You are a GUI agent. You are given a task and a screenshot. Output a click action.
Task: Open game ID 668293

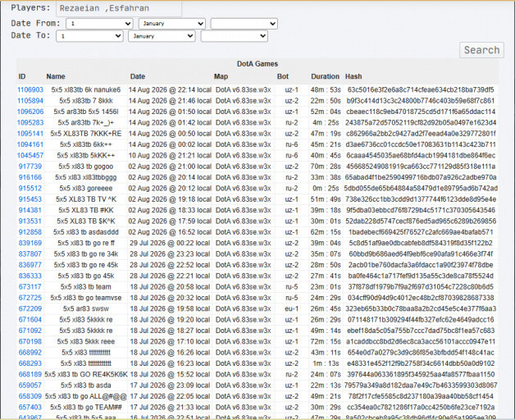coord(30,363)
